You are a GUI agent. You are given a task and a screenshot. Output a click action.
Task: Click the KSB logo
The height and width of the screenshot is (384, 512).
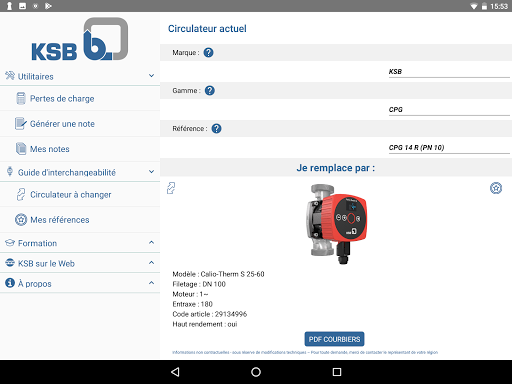tap(80, 39)
